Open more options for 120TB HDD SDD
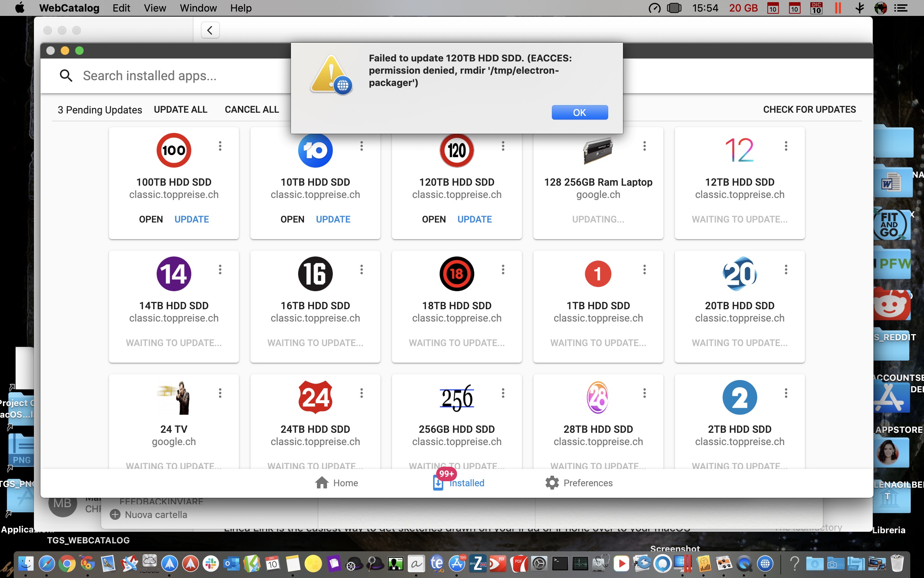The width and height of the screenshot is (924, 578). [x=503, y=146]
